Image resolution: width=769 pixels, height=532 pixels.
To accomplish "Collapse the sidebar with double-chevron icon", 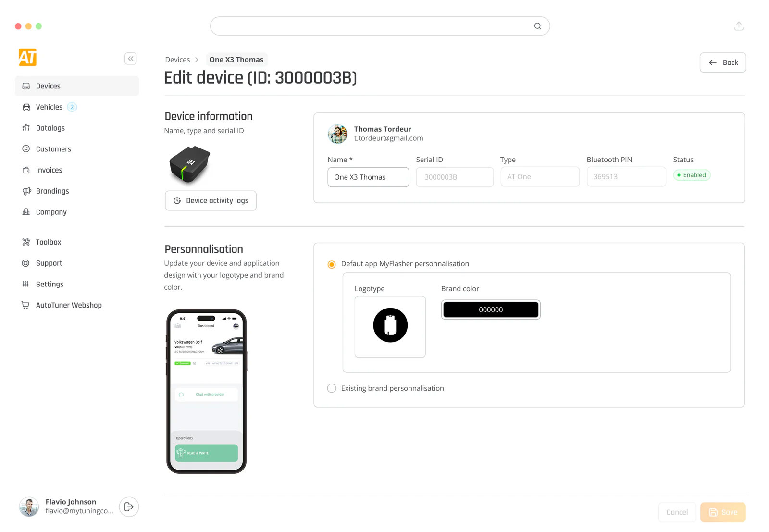I will coord(130,59).
